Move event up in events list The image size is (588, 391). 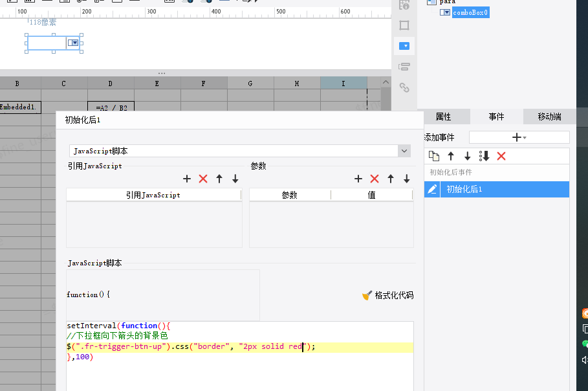[451, 156]
